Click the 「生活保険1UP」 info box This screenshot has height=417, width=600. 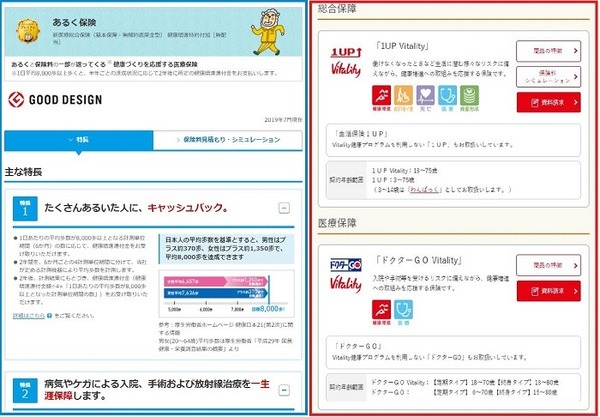[453, 140]
